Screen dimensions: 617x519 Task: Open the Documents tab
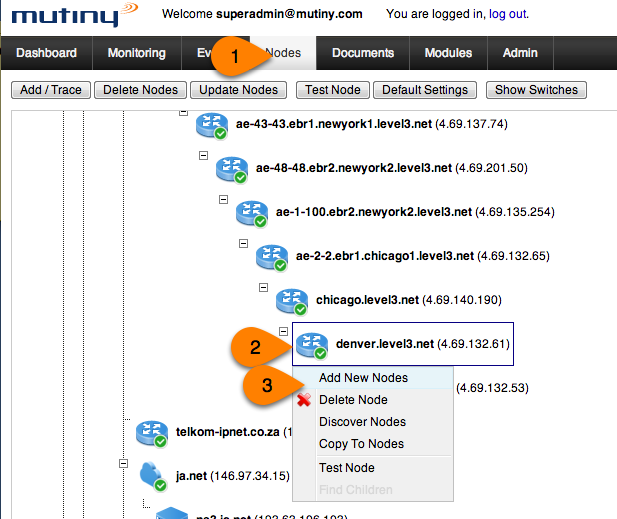[363, 53]
